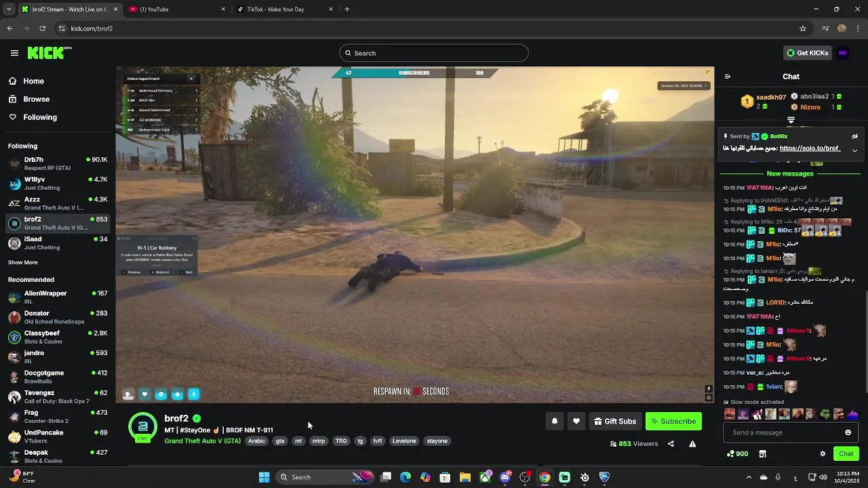Open chat settings gear
The height and width of the screenshot is (488, 868).
click(823, 453)
